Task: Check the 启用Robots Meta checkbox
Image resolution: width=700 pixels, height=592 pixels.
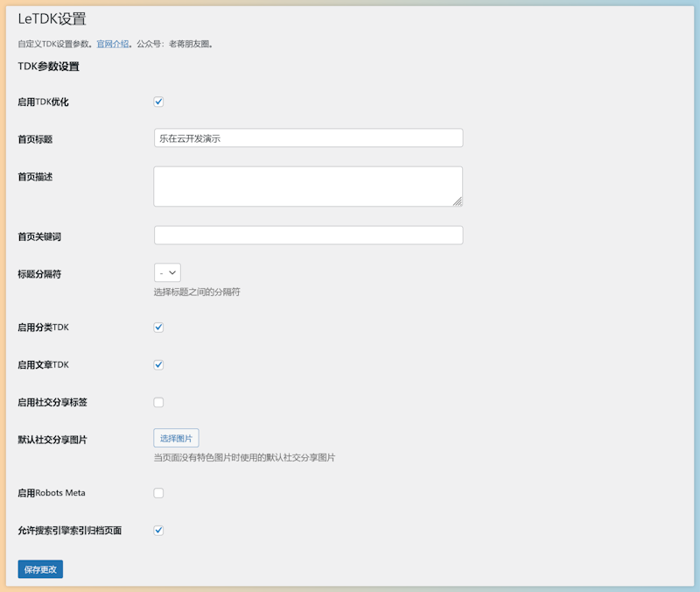Action: [159, 493]
